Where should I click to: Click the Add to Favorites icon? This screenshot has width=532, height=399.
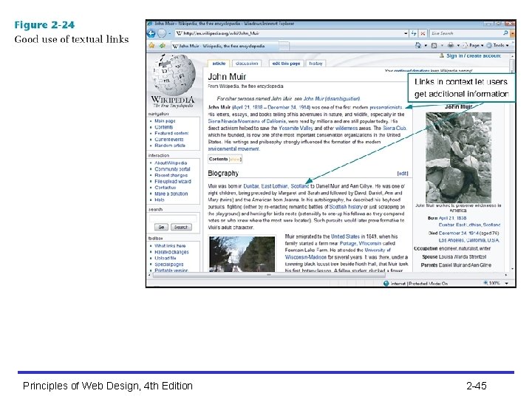click(x=162, y=46)
